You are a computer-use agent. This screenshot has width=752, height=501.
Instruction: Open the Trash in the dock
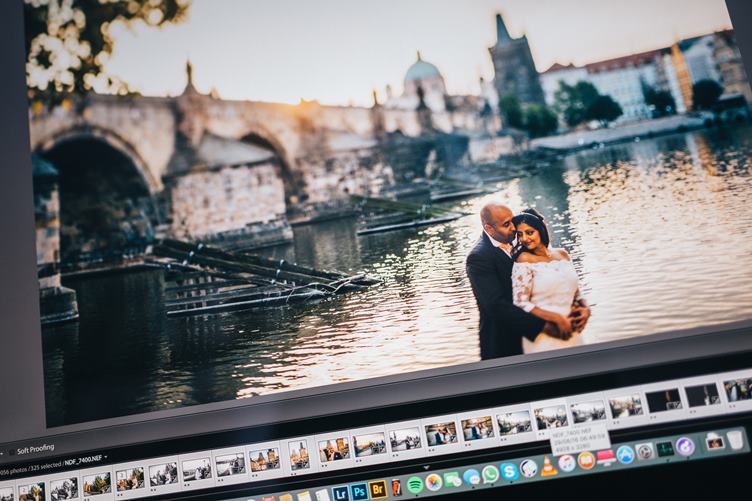[734, 440]
